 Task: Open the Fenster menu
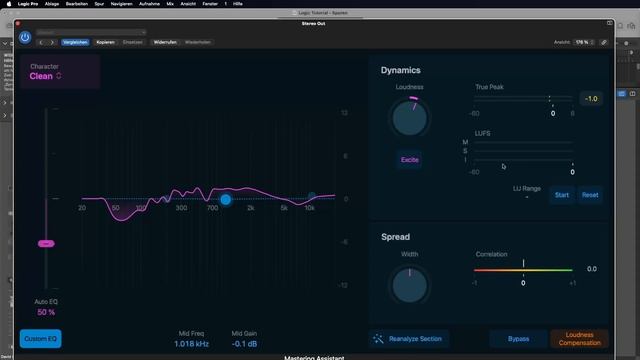pos(210,4)
